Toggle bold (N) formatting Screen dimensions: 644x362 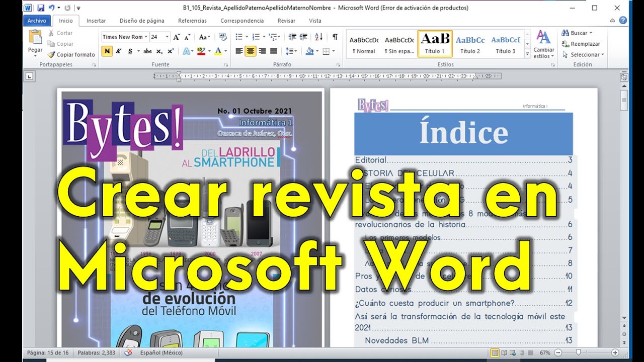point(107,51)
